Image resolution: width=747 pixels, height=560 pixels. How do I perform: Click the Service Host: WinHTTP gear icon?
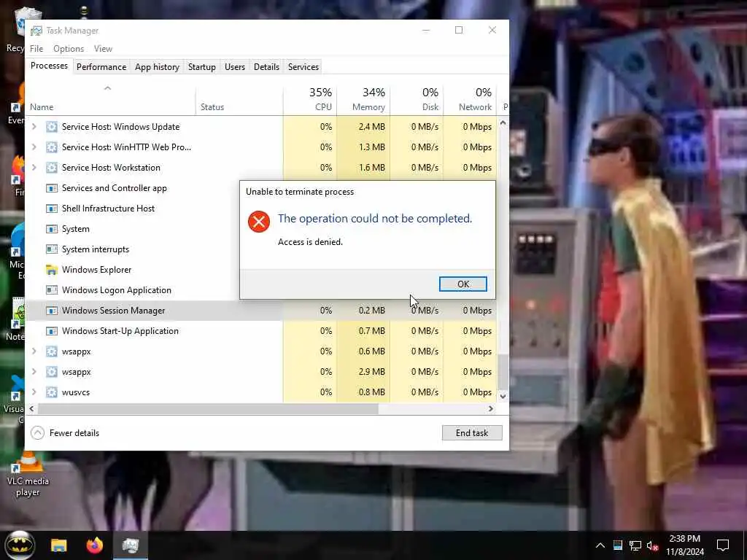point(52,147)
